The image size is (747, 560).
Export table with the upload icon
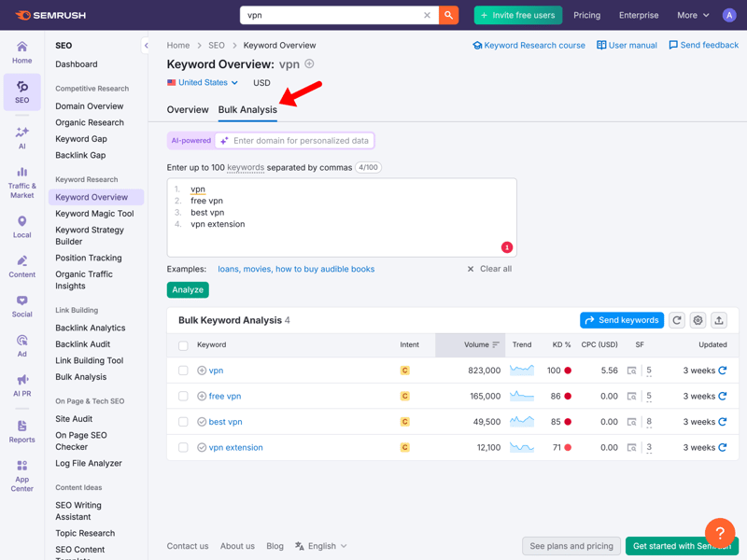[719, 320]
